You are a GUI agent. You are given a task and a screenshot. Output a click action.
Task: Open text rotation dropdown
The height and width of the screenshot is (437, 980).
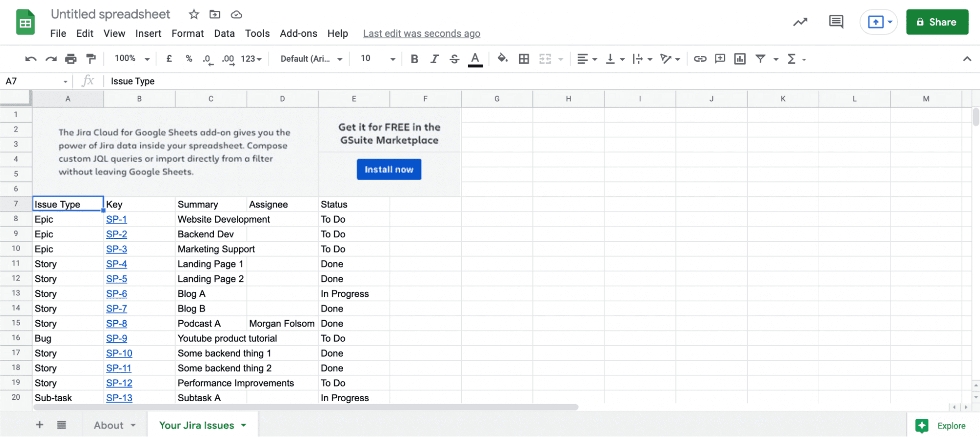(x=670, y=59)
